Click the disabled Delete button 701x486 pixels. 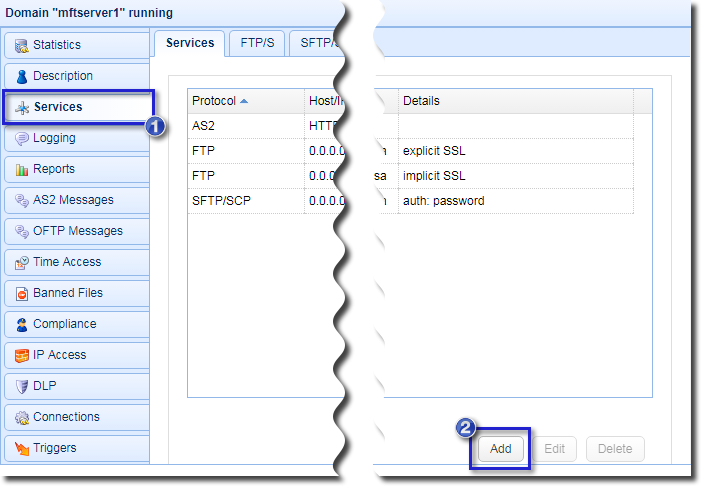[615, 449]
